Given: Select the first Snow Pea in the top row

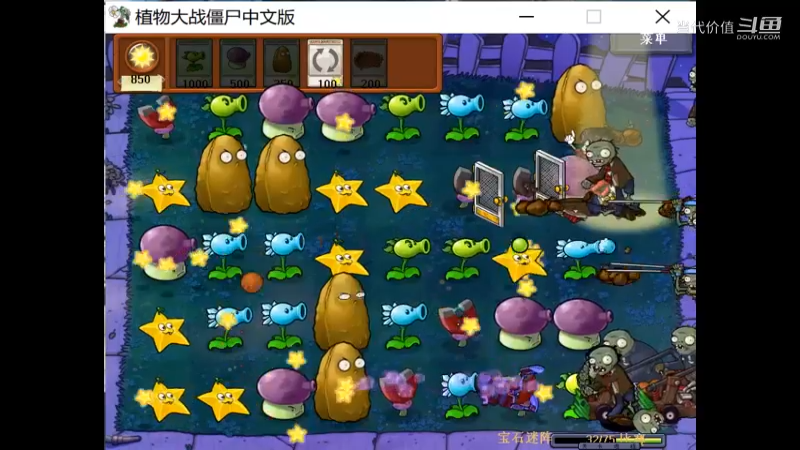Looking at the screenshot, I should [462, 117].
